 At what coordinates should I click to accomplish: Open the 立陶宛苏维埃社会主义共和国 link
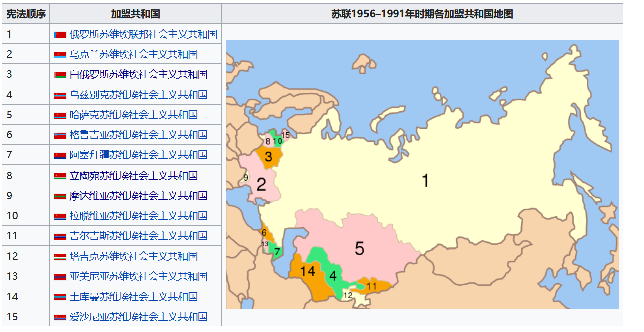tap(134, 176)
